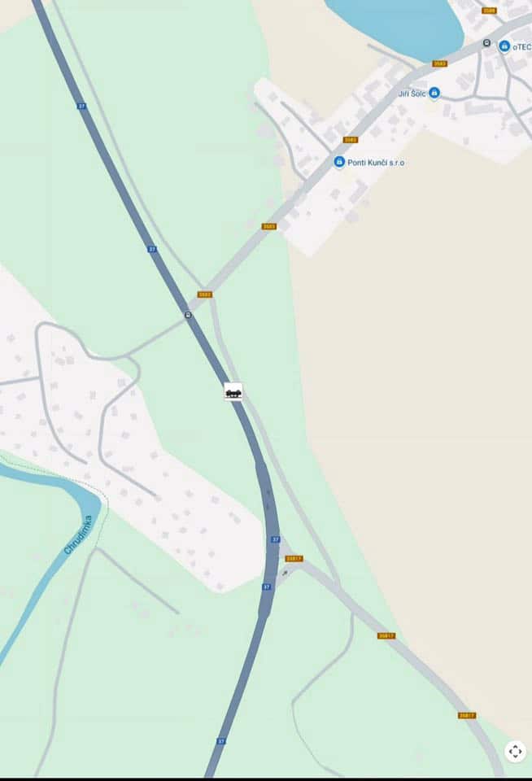Open the bus stop icon on road 37
Screen dimensions: 532x781
[x=188, y=315]
